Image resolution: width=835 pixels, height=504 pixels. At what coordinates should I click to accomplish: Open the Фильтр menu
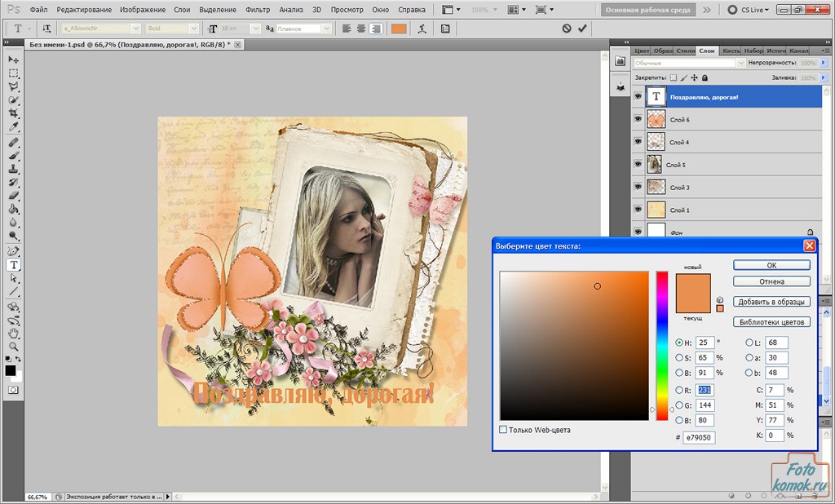pos(258,10)
